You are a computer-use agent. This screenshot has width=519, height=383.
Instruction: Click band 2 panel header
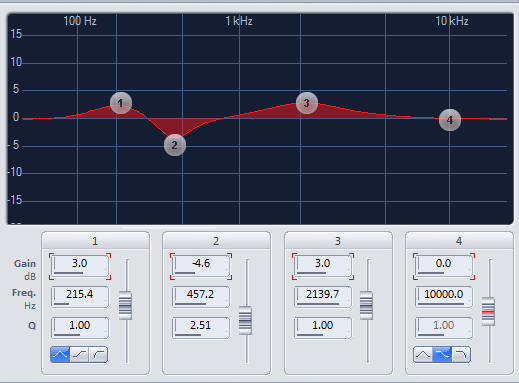(216, 241)
